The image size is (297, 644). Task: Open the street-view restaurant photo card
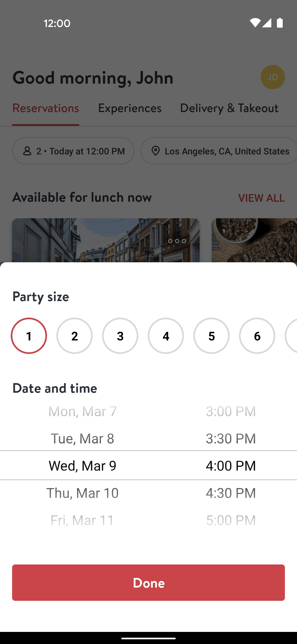coord(106,240)
